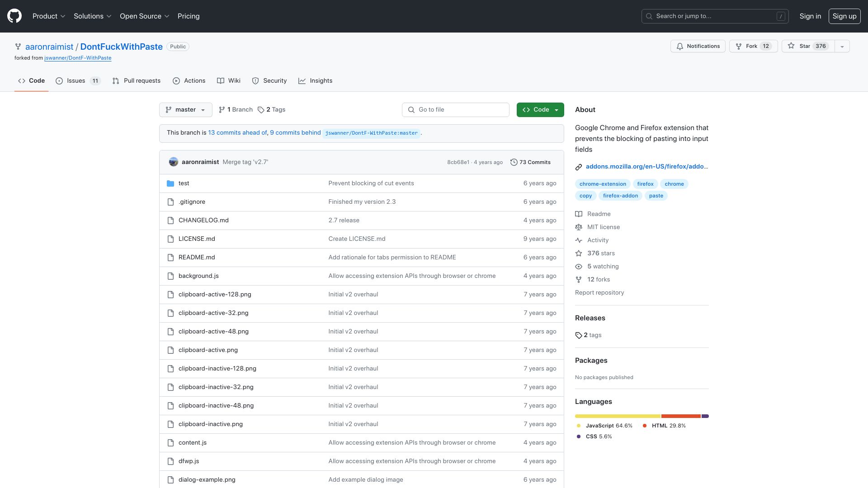
Task: Click the 8cb68e1 commit hash
Action: [x=458, y=163]
